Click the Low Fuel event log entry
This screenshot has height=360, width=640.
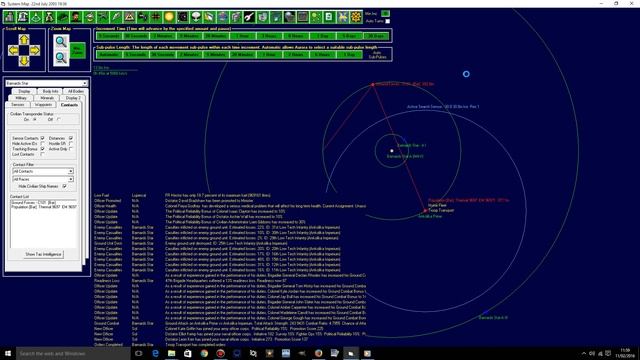click(230, 196)
